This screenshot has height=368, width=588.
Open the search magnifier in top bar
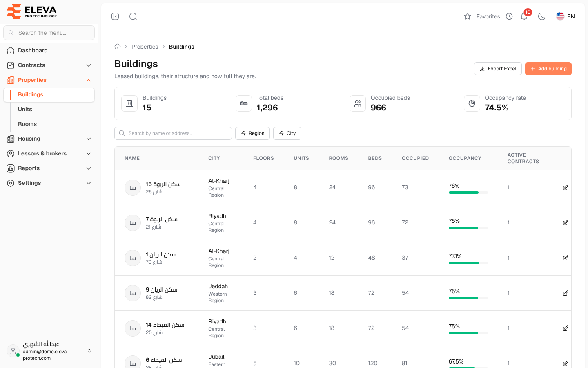click(133, 16)
